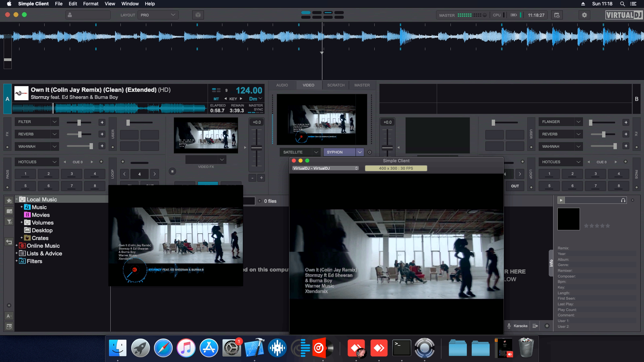Open Finder from the Dock

pyautogui.click(x=118, y=348)
